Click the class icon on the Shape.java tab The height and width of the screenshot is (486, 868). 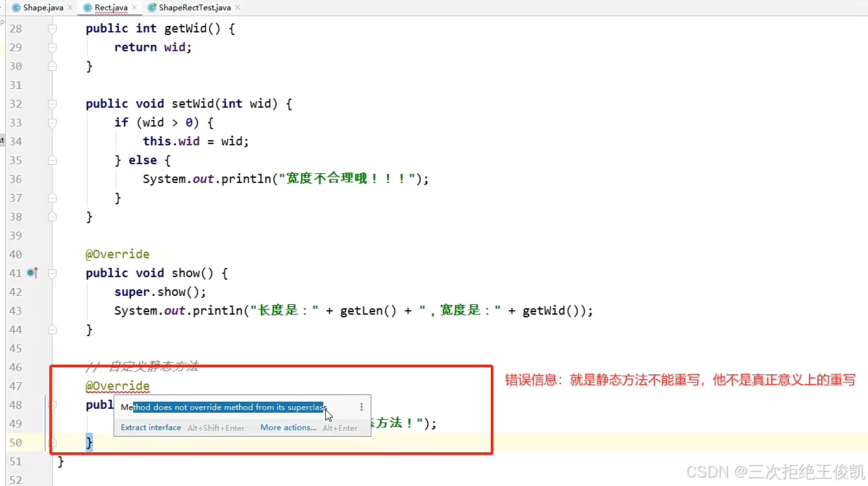point(18,8)
